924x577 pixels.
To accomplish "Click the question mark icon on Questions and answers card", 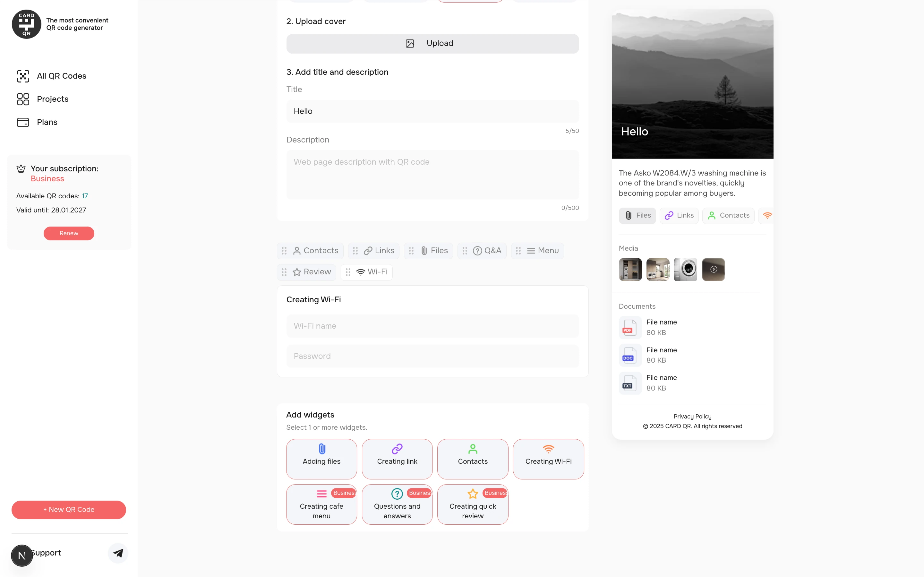I will pyautogui.click(x=397, y=494).
